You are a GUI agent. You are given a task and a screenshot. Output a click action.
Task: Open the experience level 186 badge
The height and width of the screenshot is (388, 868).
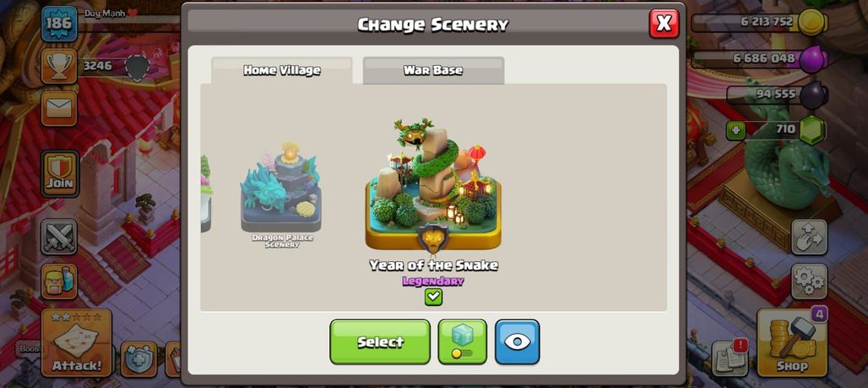point(58,24)
